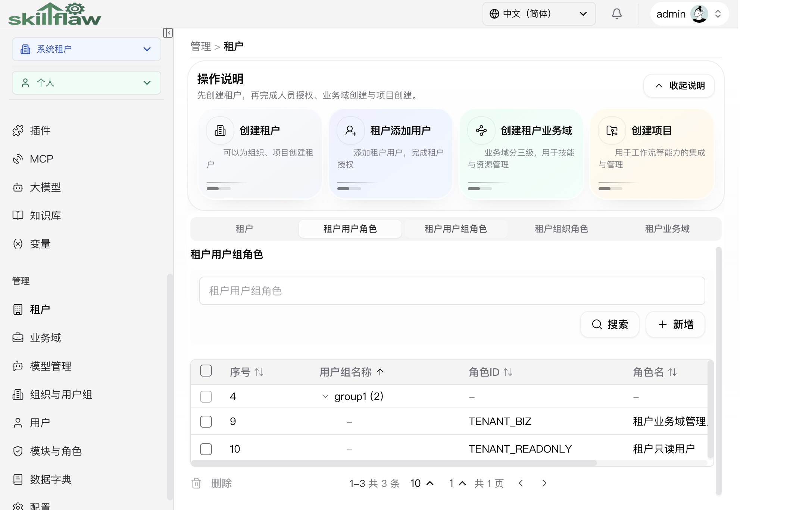Image resolution: width=812 pixels, height=510 pixels.
Task: Click the TENANT_READONLY role ID cell
Action: 520,449
